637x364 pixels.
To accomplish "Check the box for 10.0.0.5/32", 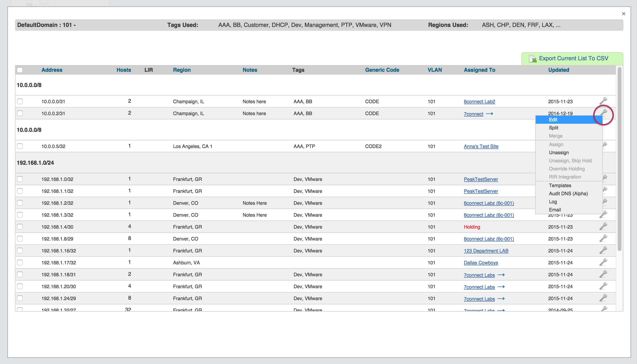I will point(20,146).
